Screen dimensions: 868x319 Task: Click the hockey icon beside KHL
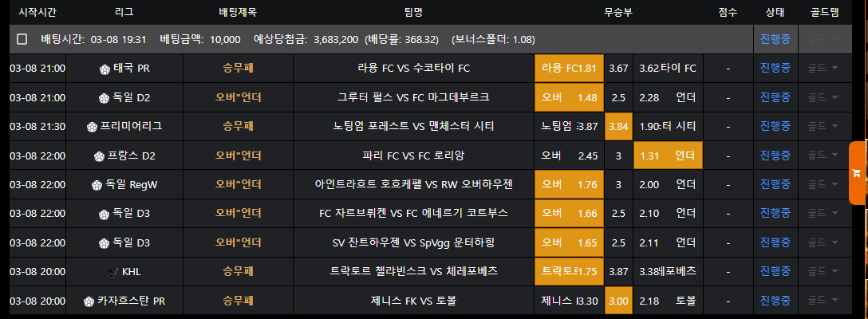click(113, 272)
